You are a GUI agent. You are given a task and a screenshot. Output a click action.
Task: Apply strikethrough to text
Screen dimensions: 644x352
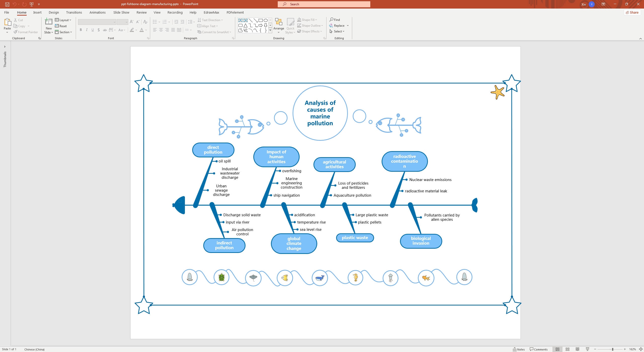click(x=105, y=30)
